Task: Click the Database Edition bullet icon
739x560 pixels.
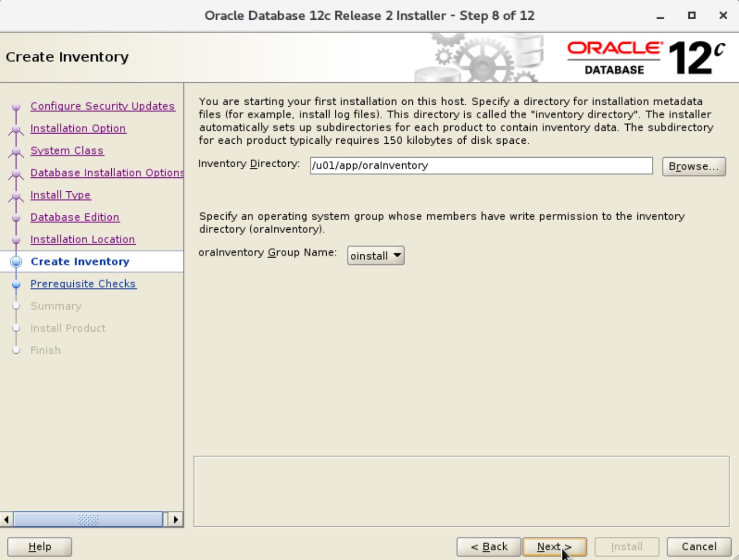Action: pos(16,217)
